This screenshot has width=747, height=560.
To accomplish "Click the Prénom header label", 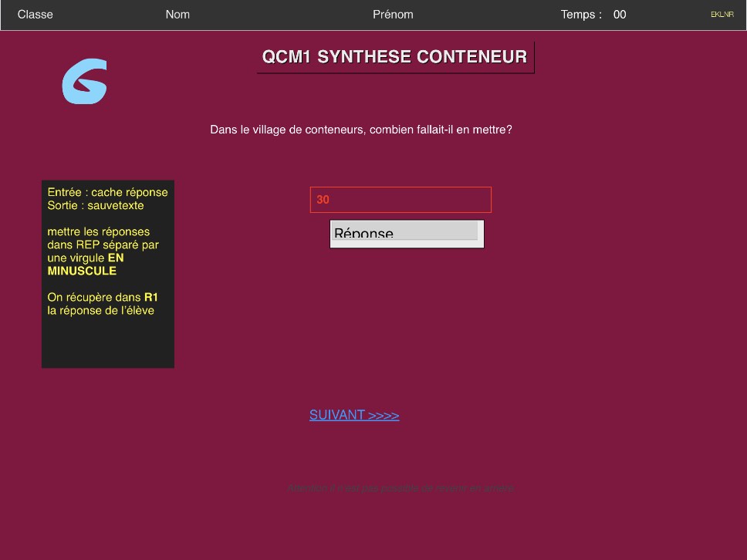I will tap(393, 15).
